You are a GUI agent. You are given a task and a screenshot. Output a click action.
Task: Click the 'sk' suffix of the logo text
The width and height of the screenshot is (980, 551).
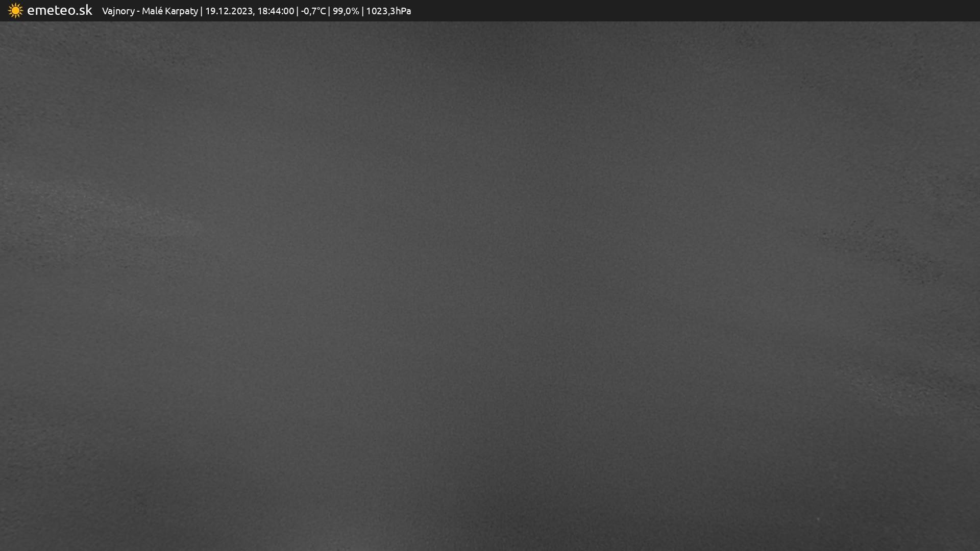(x=86, y=11)
